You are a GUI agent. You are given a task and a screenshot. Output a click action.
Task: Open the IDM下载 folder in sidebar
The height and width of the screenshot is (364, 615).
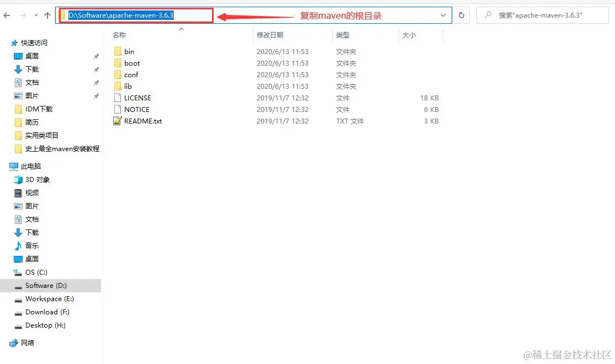point(39,109)
